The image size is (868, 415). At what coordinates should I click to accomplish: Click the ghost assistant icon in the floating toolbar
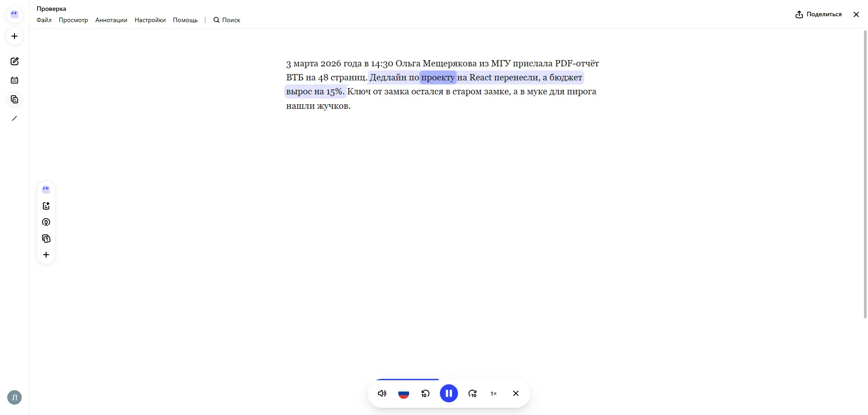[46, 189]
